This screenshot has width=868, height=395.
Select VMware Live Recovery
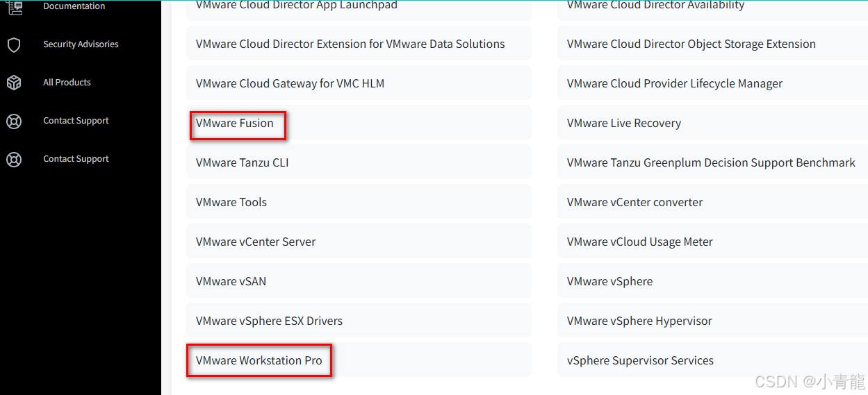pyautogui.click(x=712, y=123)
